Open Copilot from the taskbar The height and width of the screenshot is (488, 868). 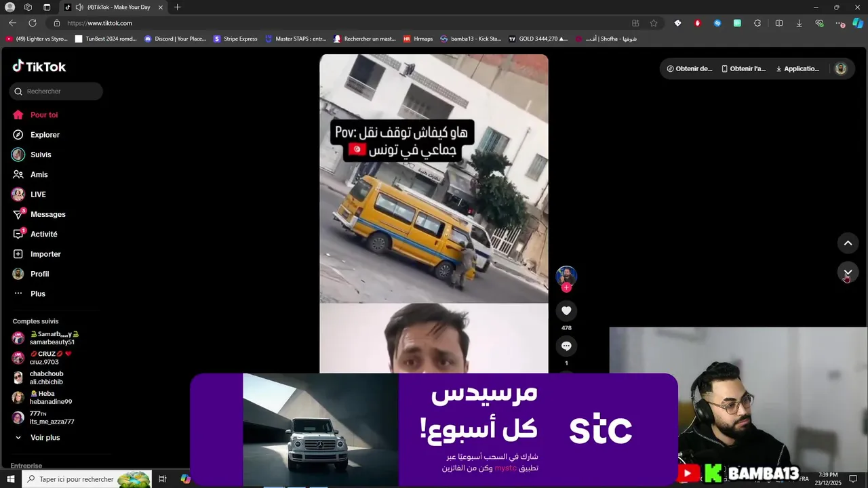[x=185, y=479]
